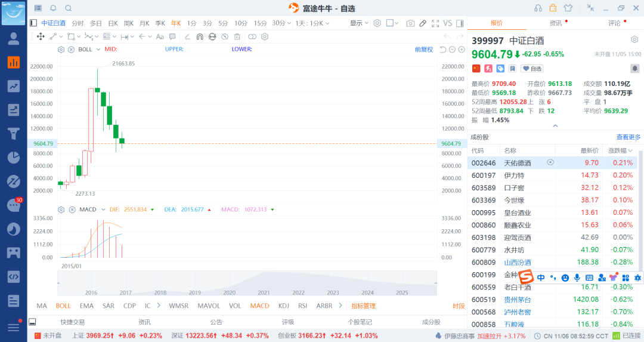Open the 1天:1分K dropdown

point(312,23)
